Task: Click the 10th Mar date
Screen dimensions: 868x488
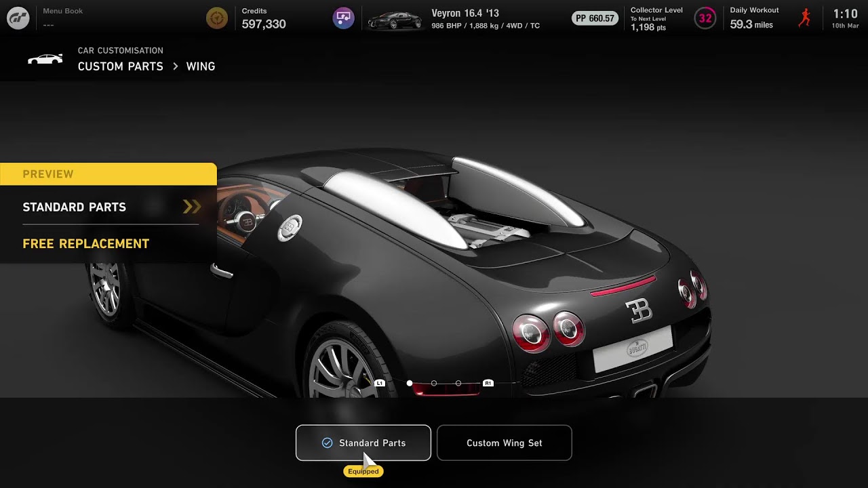Action: (x=845, y=26)
